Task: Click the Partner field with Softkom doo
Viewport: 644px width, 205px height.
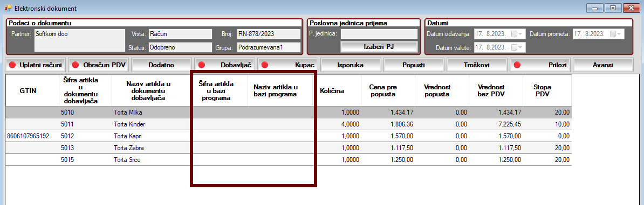Action: point(80,40)
